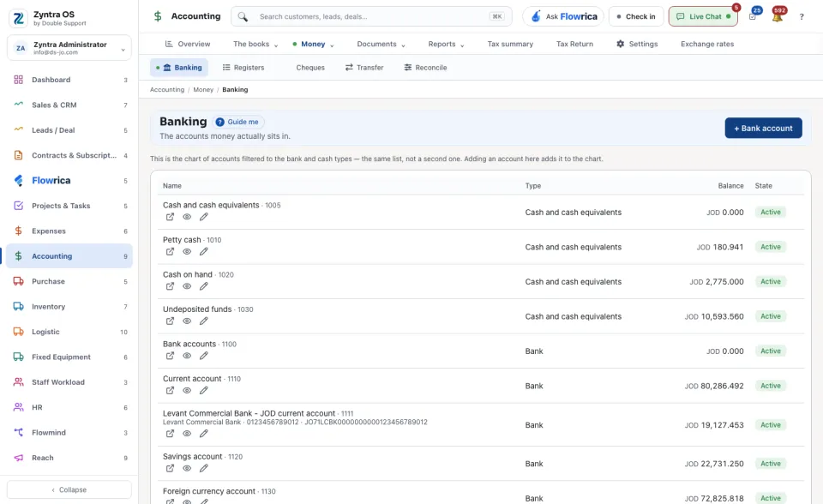Expand the Documents dropdown menu
823x504 pixels.
click(381, 44)
